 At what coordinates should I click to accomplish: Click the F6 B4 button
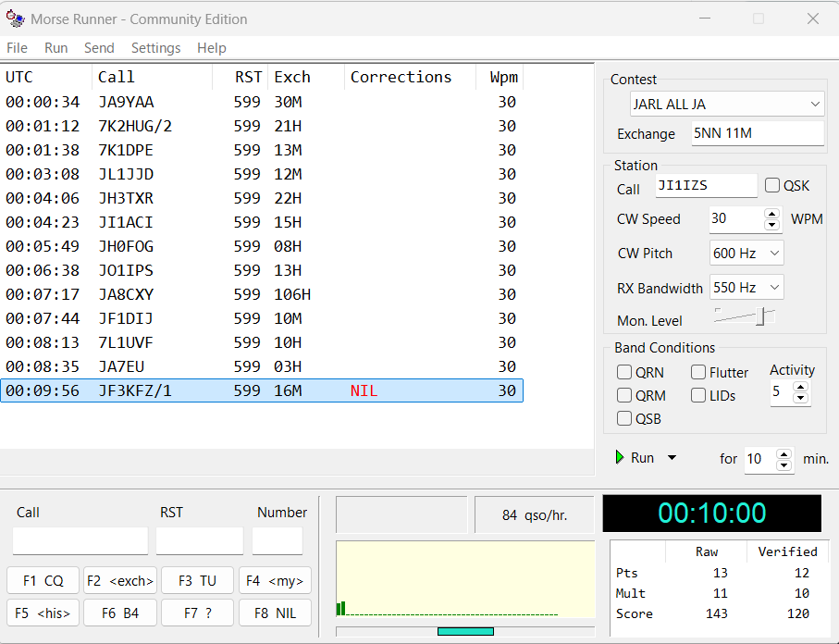pos(120,613)
